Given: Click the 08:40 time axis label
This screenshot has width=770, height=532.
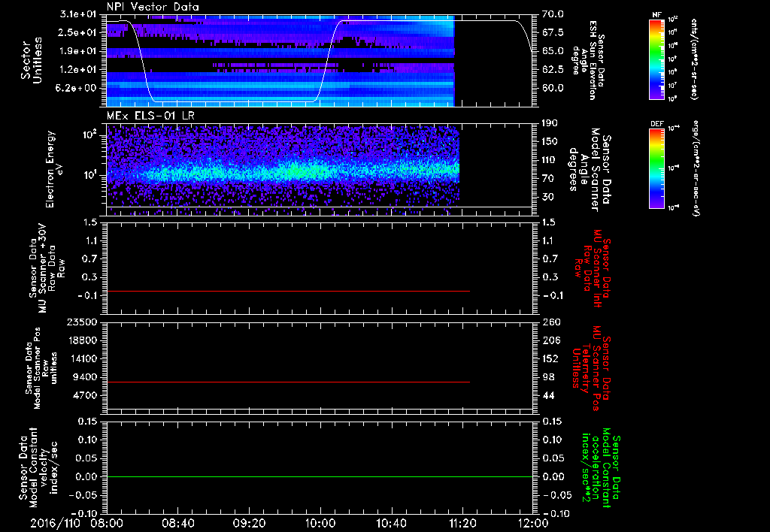Looking at the screenshot, I should pyautogui.click(x=177, y=523).
